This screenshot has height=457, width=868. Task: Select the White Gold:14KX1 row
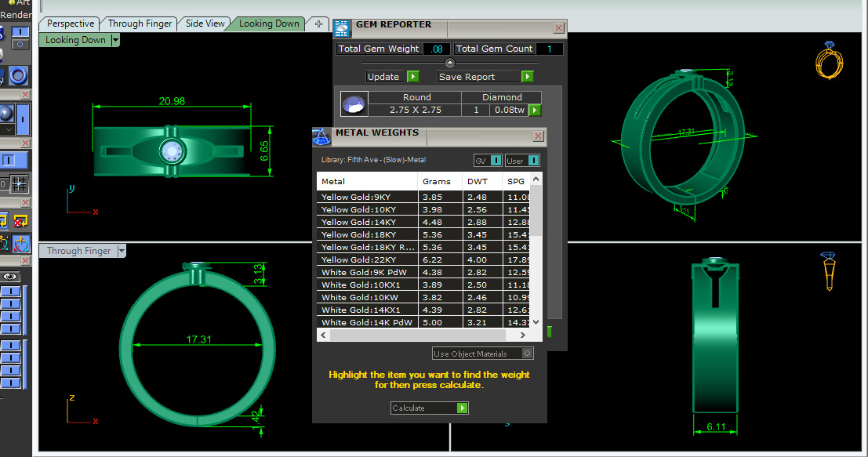pyautogui.click(x=423, y=310)
